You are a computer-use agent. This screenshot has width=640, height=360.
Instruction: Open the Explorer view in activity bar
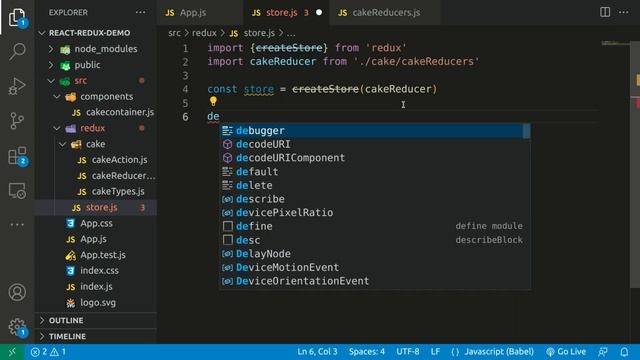(x=17, y=17)
